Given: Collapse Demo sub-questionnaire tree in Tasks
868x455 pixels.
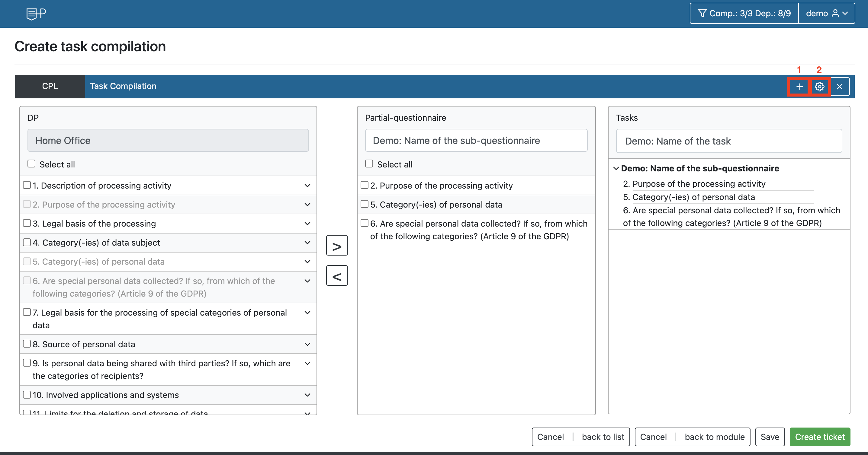Looking at the screenshot, I should click(x=616, y=168).
